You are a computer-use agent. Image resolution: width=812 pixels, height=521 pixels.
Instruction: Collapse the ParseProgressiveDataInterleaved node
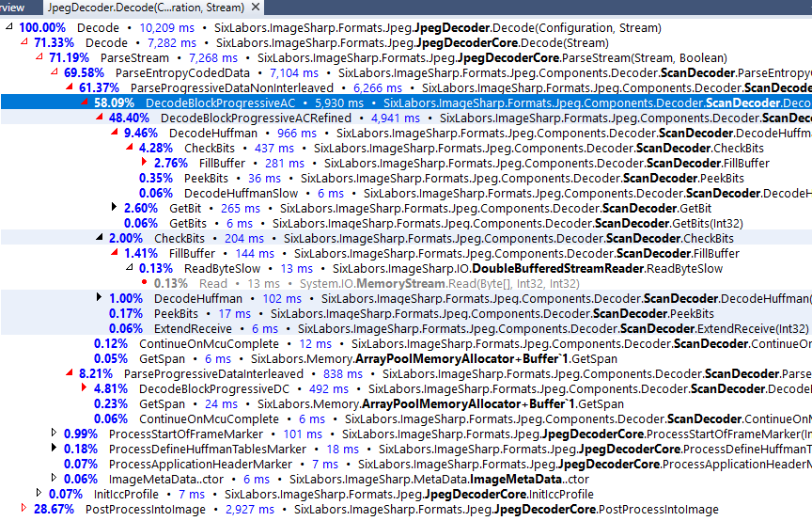(x=70, y=372)
